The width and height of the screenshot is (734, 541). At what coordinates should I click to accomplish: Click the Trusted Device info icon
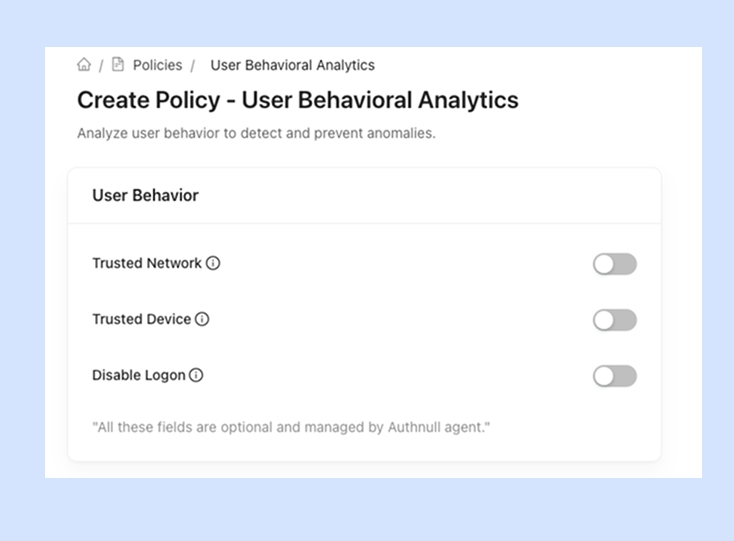click(x=202, y=320)
